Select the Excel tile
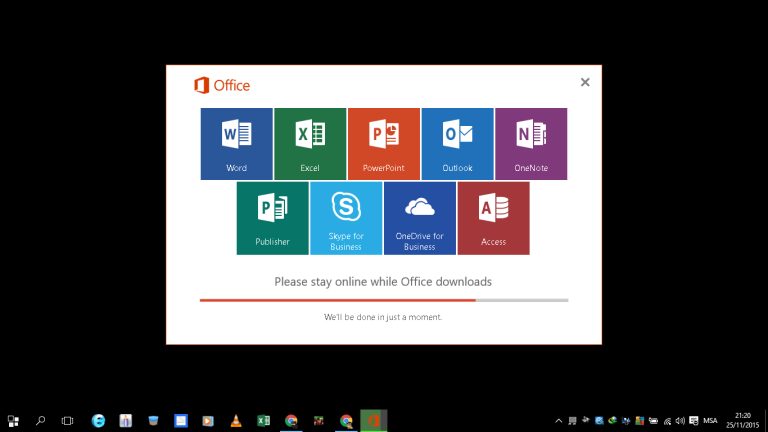Screen dimensions: 768x432 (310, 144)
